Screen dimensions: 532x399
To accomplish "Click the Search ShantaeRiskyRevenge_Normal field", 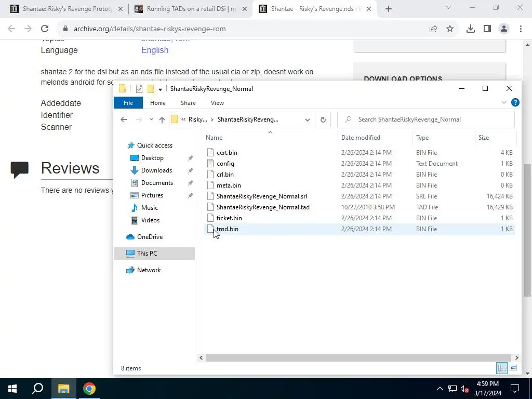I will tap(426, 119).
